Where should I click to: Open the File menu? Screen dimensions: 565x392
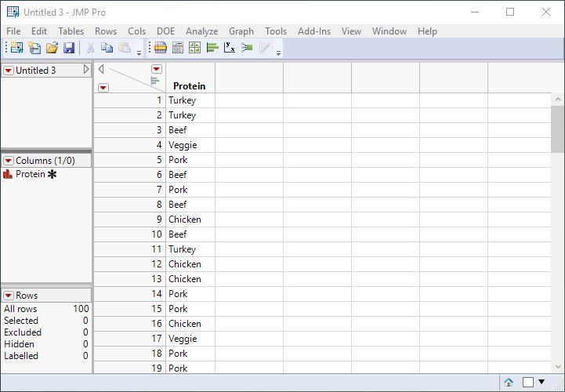pyautogui.click(x=13, y=31)
